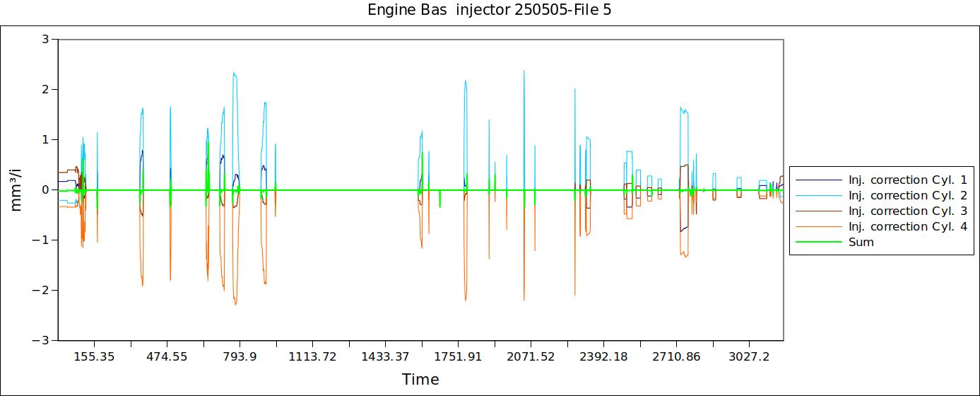Click the green Sum legend line
Viewport: 980px width, 396px height.
pos(819,242)
